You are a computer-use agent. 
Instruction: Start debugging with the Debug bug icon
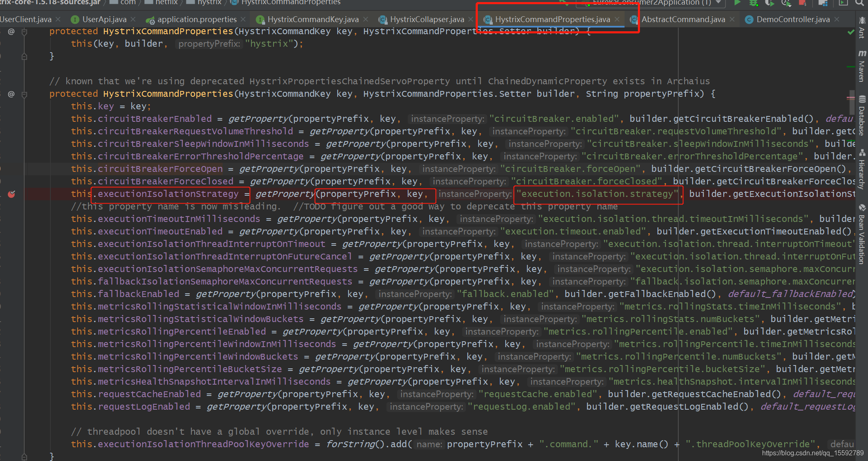pos(753,3)
